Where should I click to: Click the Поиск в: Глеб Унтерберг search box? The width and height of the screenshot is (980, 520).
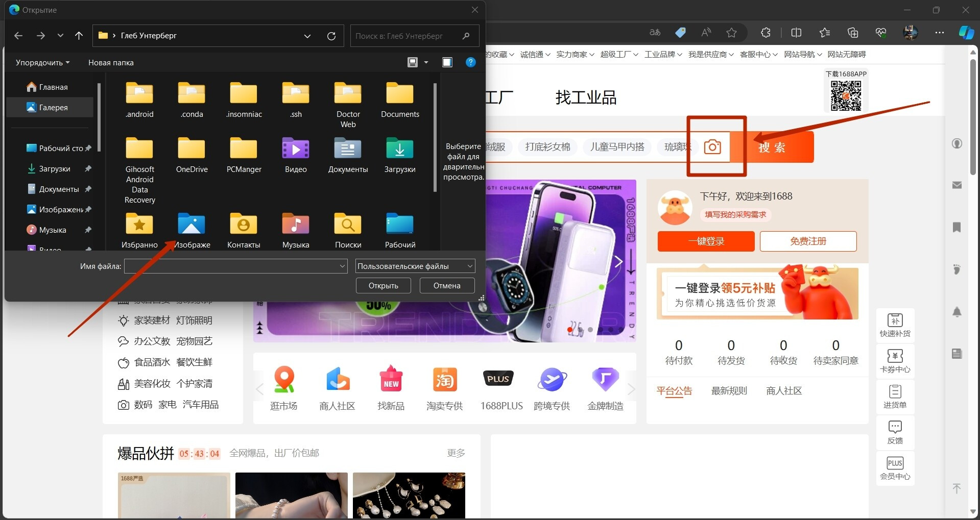pyautogui.click(x=415, y=36)
